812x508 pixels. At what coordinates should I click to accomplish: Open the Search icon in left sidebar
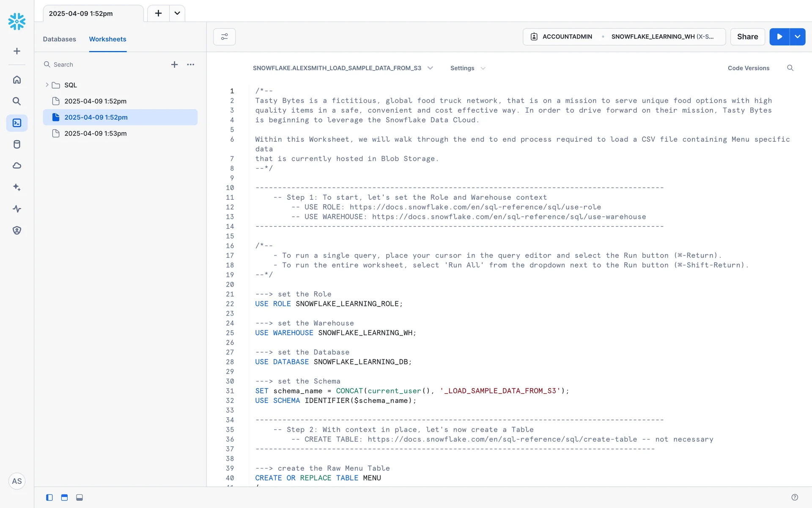pyautogui.click(x=17, y=101)
